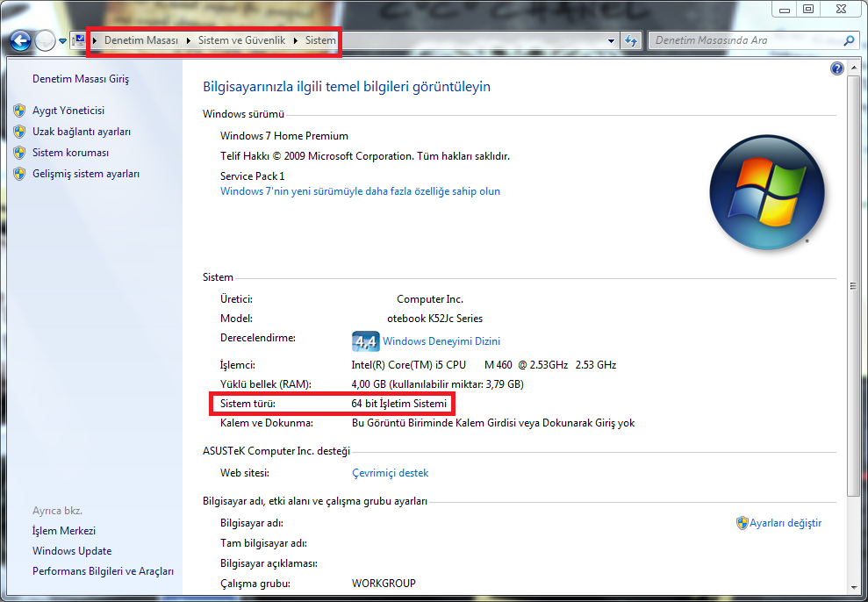Click the Forward navigation arrow button
Screen dimensions: 868x602
pos(45,40)
